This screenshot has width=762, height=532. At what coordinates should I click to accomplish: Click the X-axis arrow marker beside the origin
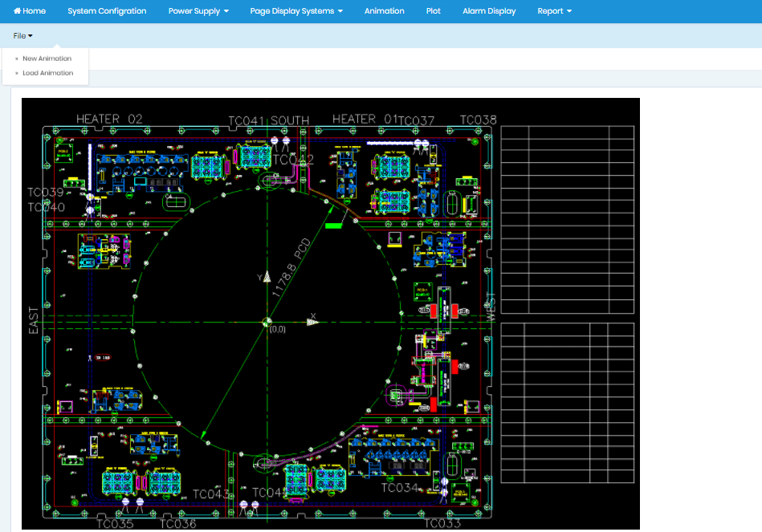[312, 322]
